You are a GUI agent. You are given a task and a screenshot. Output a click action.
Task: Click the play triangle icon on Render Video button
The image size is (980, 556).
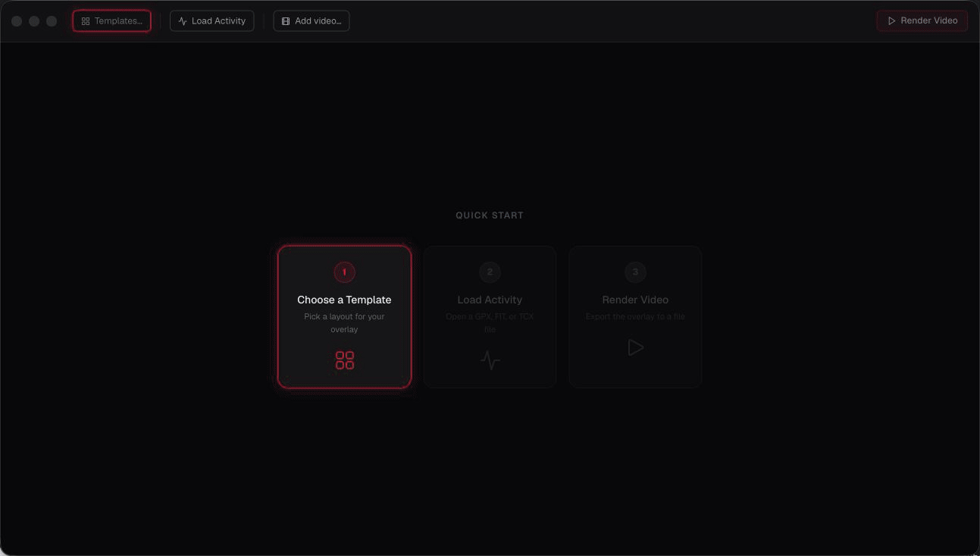tap(892, 21)
